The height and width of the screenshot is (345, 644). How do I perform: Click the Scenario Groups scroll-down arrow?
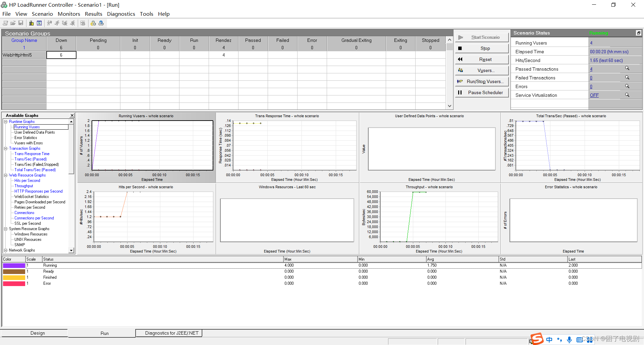[449, 106]
